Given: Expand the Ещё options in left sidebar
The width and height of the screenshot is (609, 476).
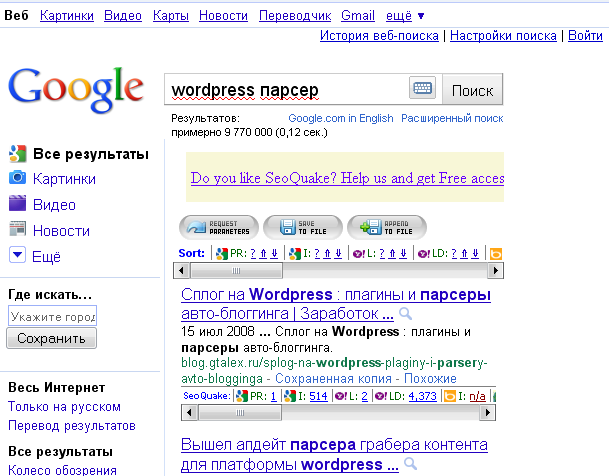Looking at the screenshot, I should 17,255.
